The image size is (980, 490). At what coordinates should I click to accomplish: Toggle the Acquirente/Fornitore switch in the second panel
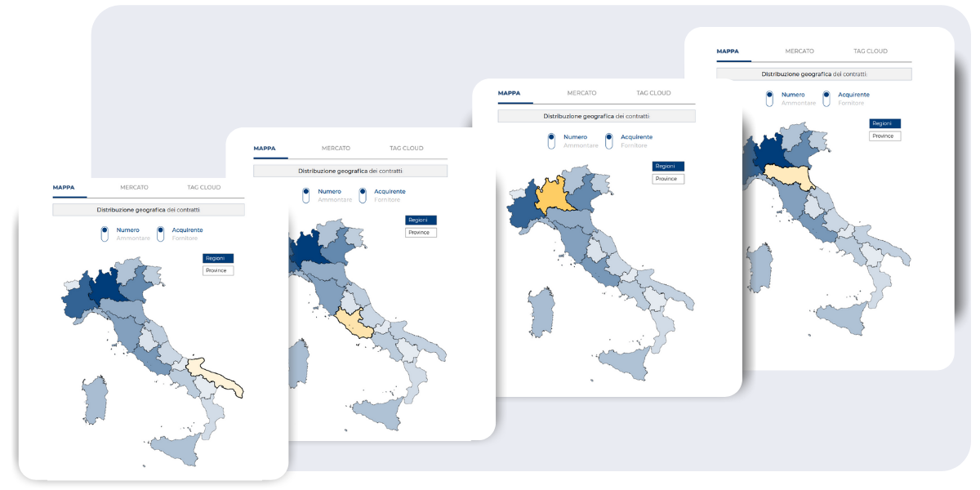tap(363, 194)
